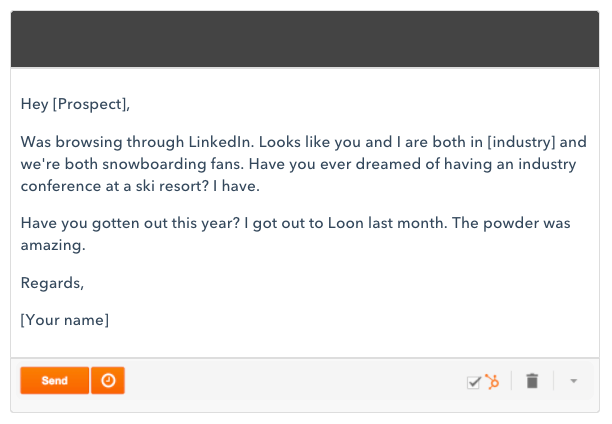This screenshot has width=612, height=424.
Task: Click the [Prospect] placeholder in greeting
Action: pos(91,104)
